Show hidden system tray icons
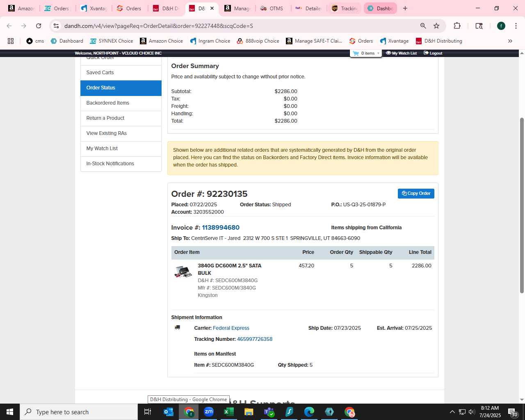This screenshot has width=525, height=420. pyautogui.click(x=452, y=412)
